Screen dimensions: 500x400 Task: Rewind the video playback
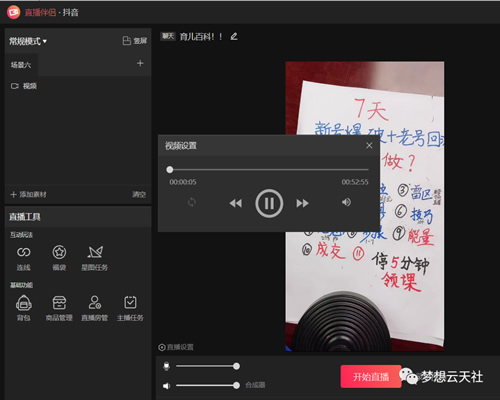[x=236, y=203]
